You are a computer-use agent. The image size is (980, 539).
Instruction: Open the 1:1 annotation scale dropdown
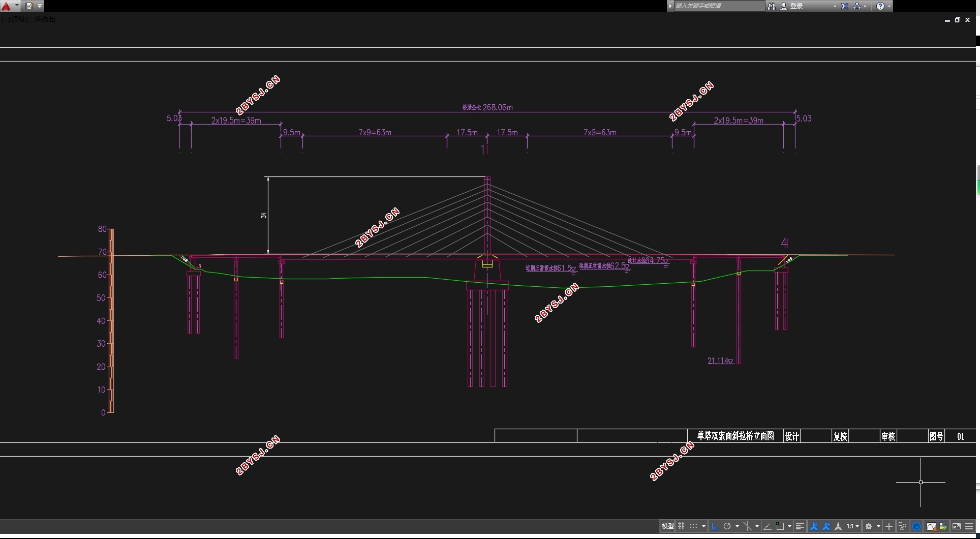tap(852, 526)
